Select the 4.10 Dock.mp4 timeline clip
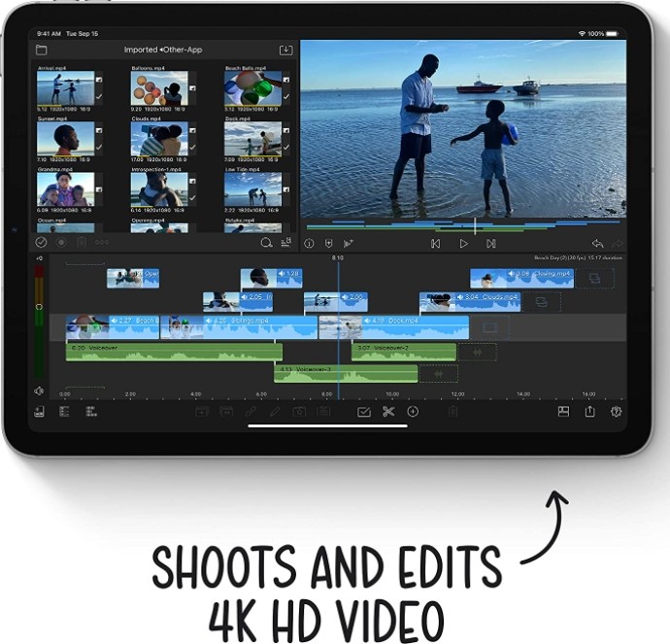This screenshot has height=644, width=670. click(x=394, y=327)
